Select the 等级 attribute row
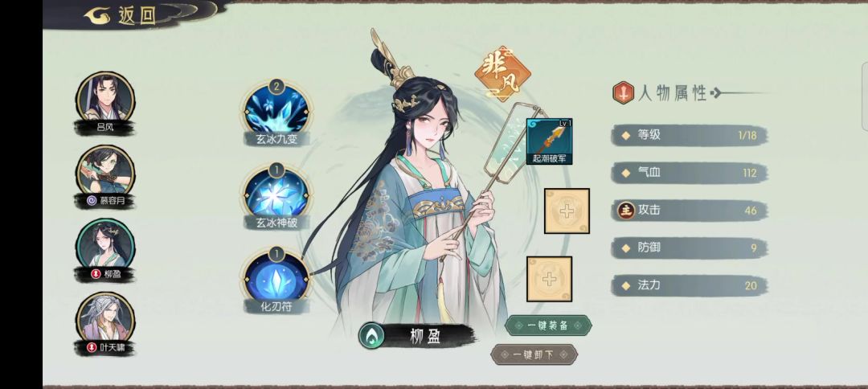Image resolution: width=868 pixels, height=389 pixels. click(x=690, y=135)
